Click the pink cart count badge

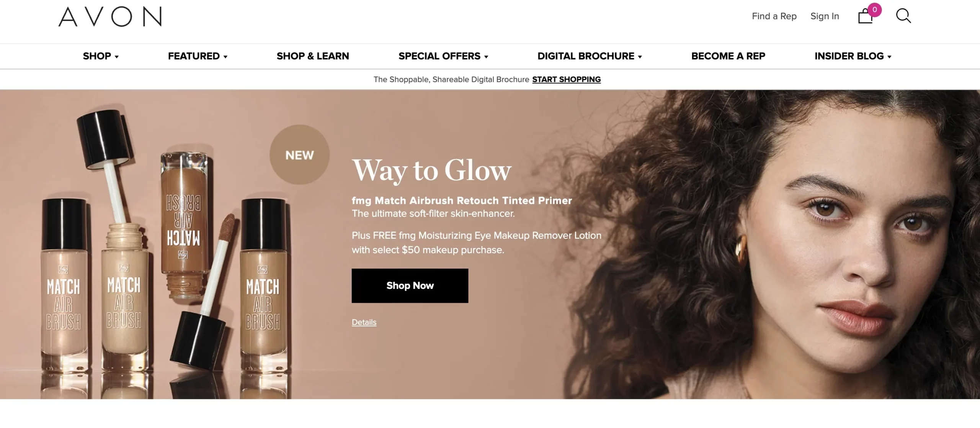[875, 10]
